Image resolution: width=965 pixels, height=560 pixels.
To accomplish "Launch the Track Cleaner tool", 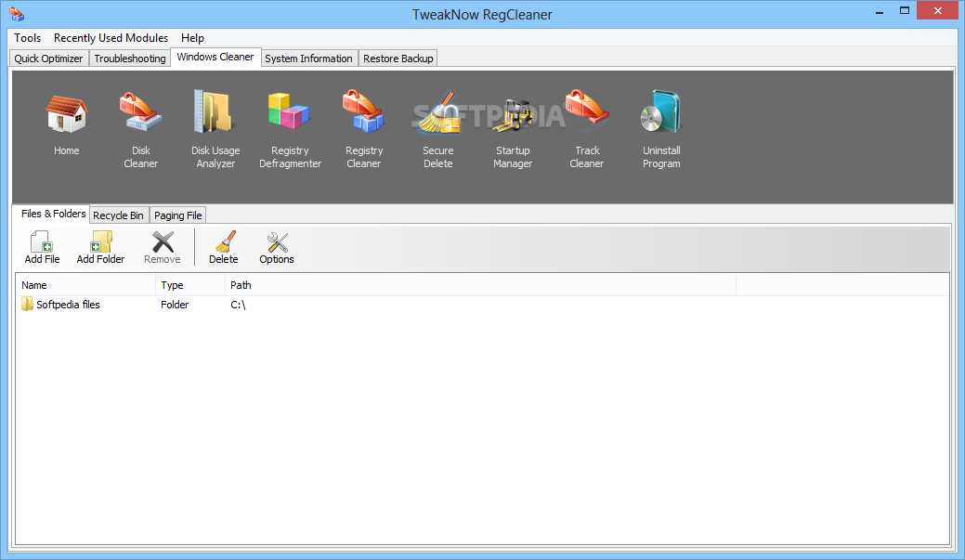I will (587, 109).
